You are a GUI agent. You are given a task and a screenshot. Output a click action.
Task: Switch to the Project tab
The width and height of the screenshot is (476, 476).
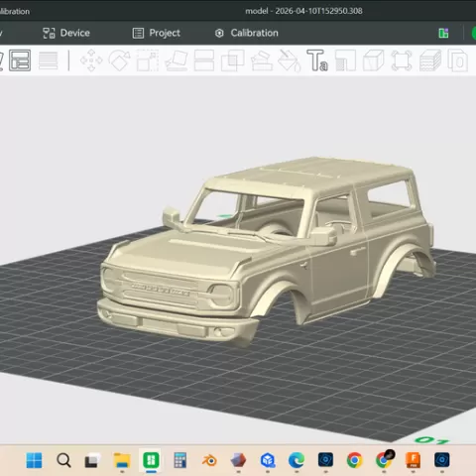point(157,33)
